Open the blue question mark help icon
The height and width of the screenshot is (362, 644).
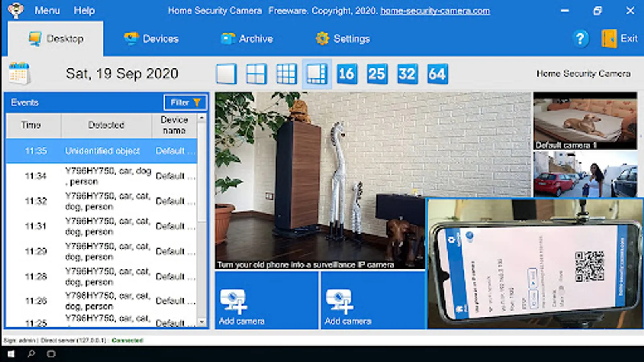click(580, 39)
